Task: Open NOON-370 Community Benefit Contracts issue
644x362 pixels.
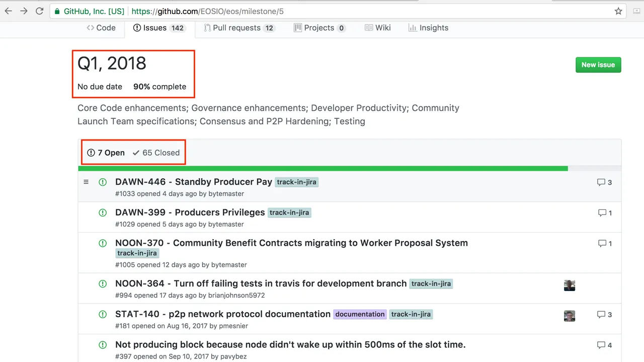Action: pos(291,243)
